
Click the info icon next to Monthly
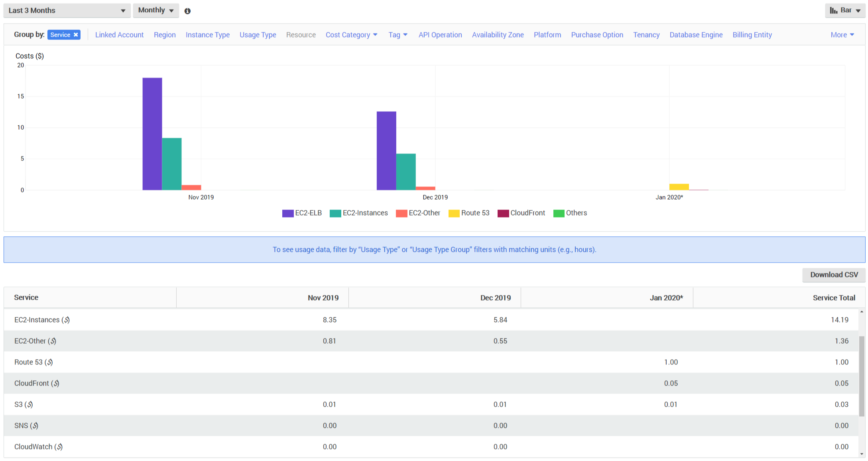coord(187,11)
